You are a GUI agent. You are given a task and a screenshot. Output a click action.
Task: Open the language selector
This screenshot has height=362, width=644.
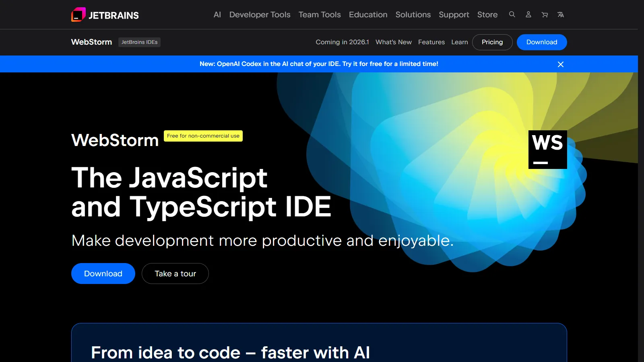point(561,14)
